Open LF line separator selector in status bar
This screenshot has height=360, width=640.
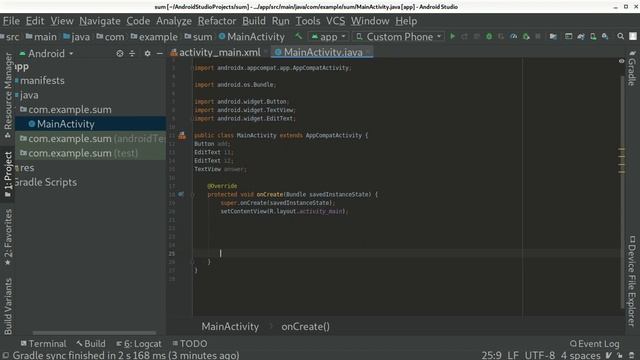513,355
